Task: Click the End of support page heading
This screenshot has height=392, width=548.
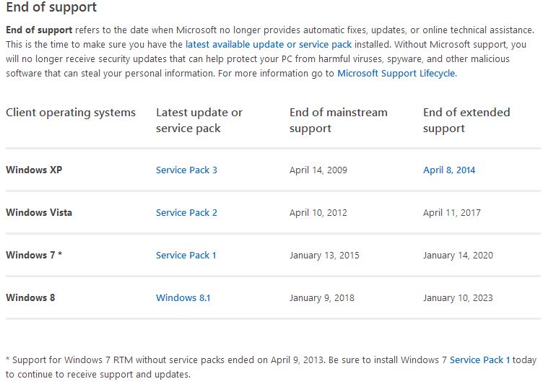Action: tap(51, 8)
